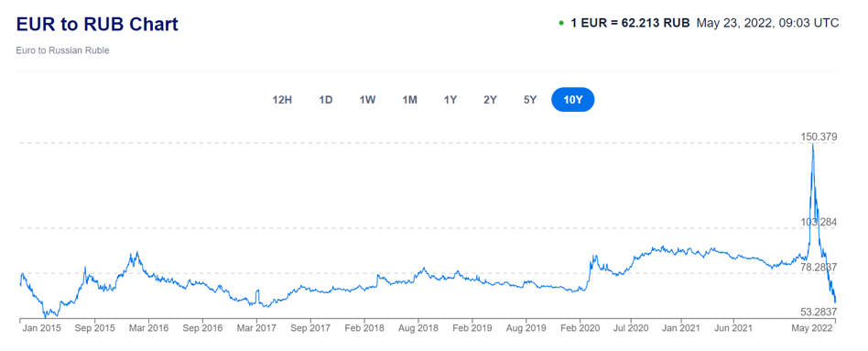
Task: Click the 150.379 peak value label
Action: 819,137
